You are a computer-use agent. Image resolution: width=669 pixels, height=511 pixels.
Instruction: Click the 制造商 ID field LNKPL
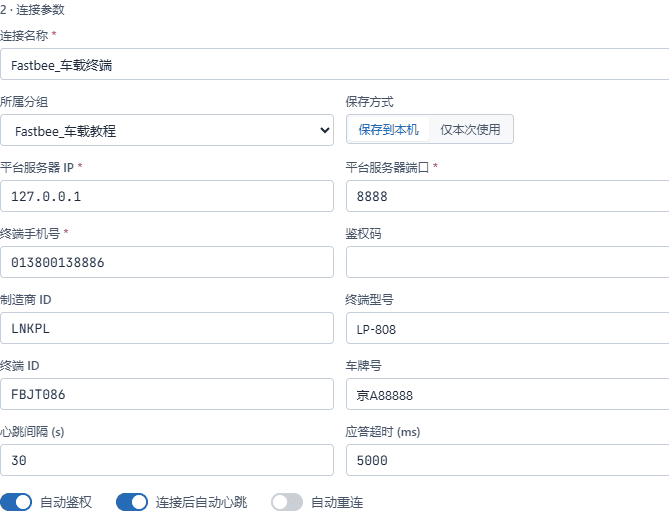click(167, 328)
